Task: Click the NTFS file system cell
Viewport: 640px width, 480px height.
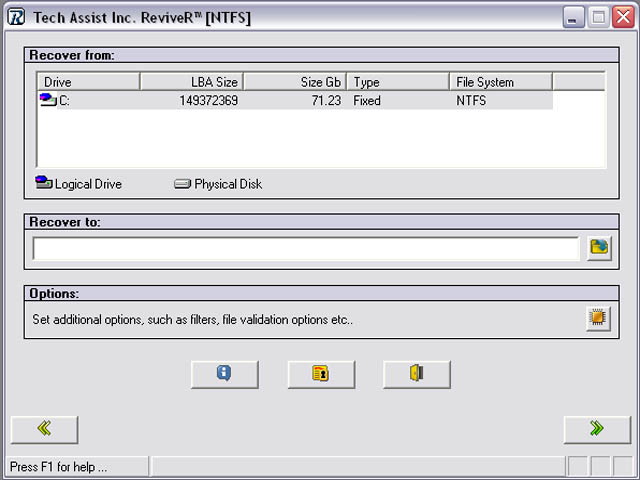Action: (x=471, y=100)
